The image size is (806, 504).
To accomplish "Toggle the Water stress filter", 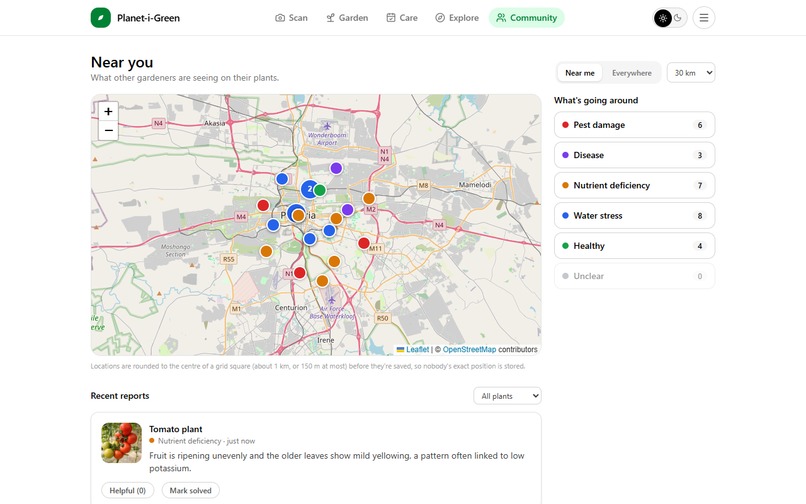I will click(x=634, y=216).
